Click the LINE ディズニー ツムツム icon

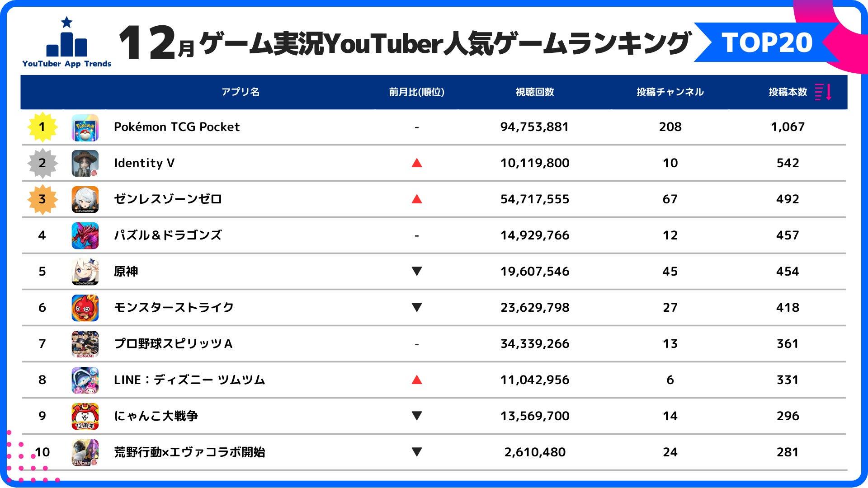(85, 380)
